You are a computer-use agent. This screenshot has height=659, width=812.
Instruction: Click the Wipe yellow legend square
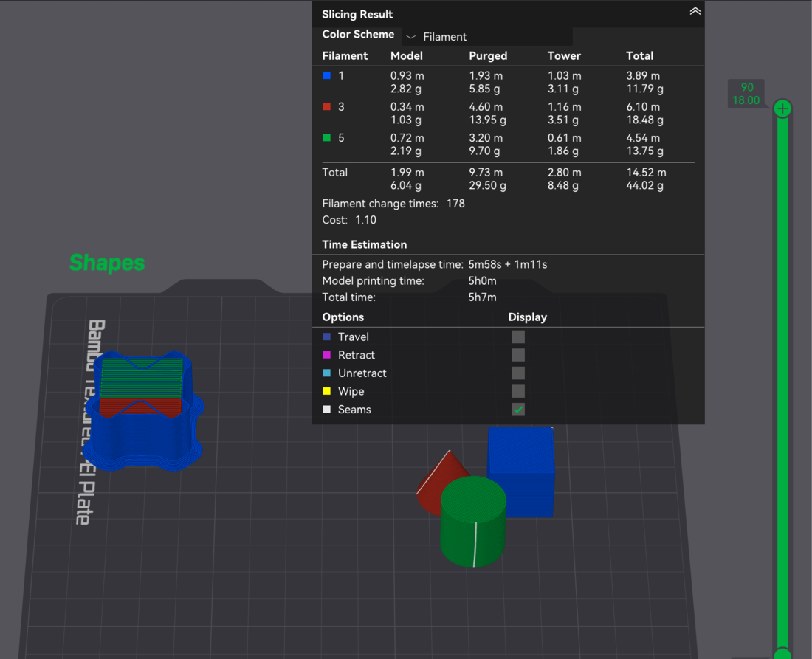pos(327,391)
